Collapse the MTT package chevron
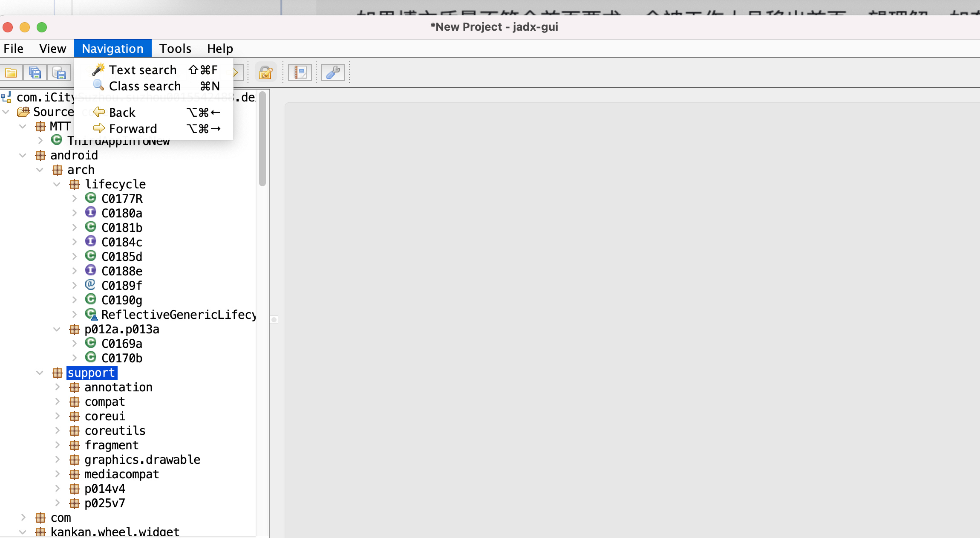980x538 pixels. point(23,127)
